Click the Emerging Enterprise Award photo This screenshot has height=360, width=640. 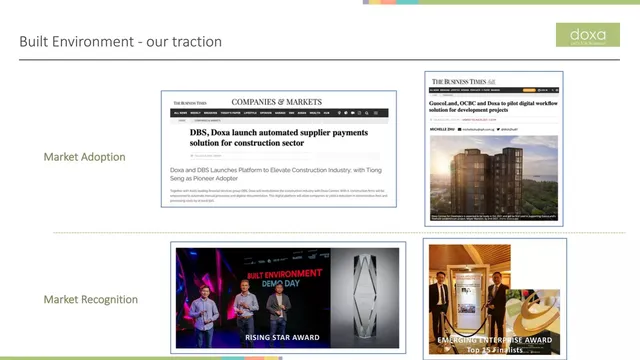click(x=495, y=299)
